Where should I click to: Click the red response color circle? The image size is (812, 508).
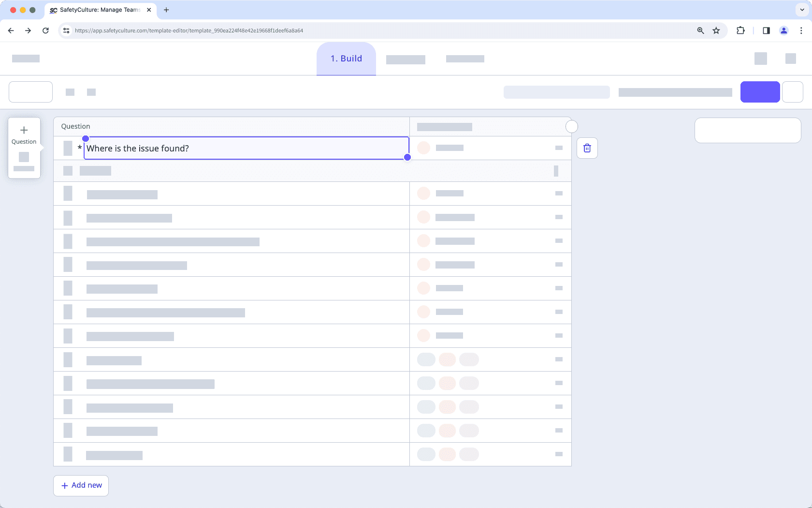pos(424,148)
